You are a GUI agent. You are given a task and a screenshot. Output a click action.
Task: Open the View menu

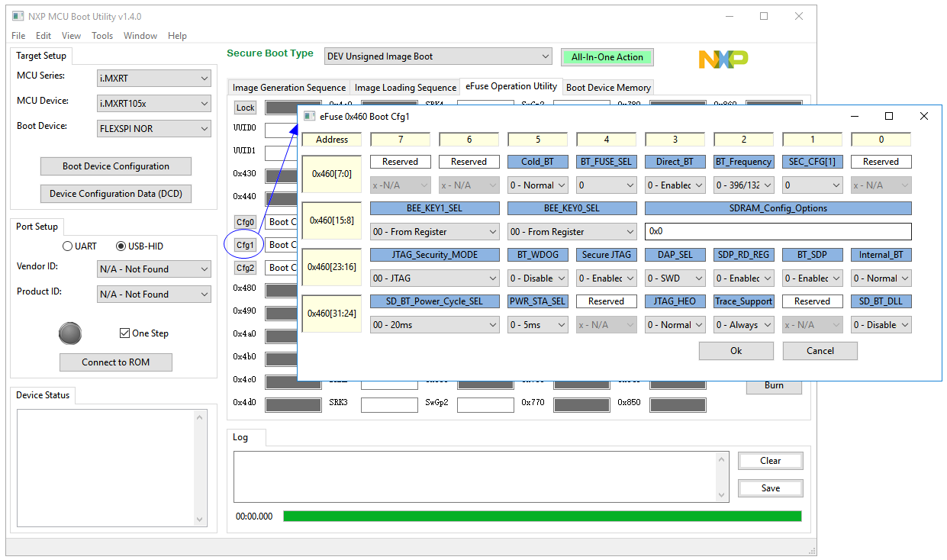tap(71, 36)
